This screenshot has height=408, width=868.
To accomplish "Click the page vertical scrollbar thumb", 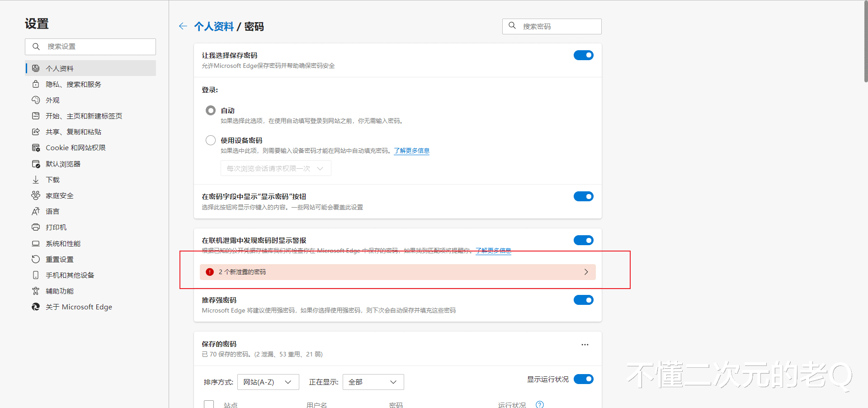I will (866, 42).
